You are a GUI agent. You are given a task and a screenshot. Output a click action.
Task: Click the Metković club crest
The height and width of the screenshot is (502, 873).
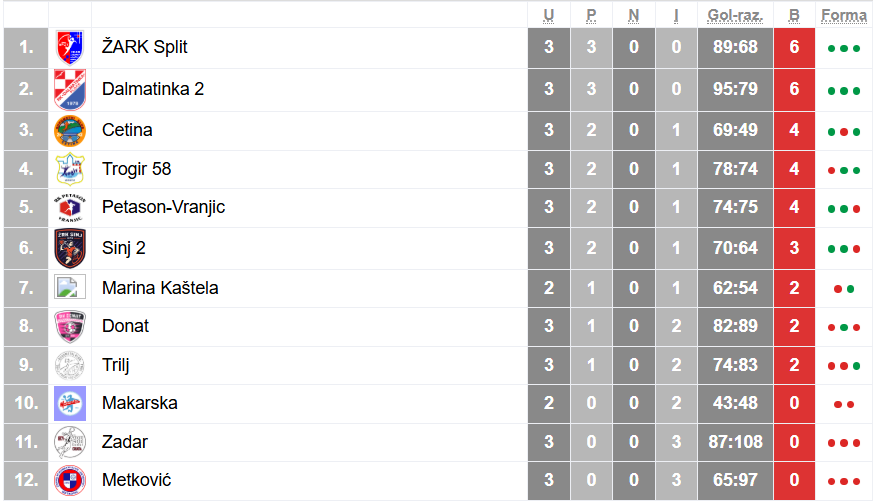point(70,481)
